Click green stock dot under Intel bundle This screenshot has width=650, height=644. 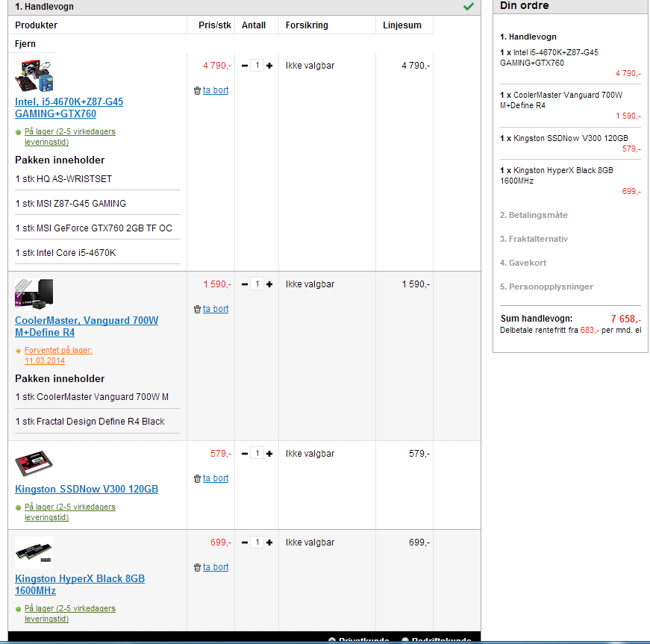point(18,133)
